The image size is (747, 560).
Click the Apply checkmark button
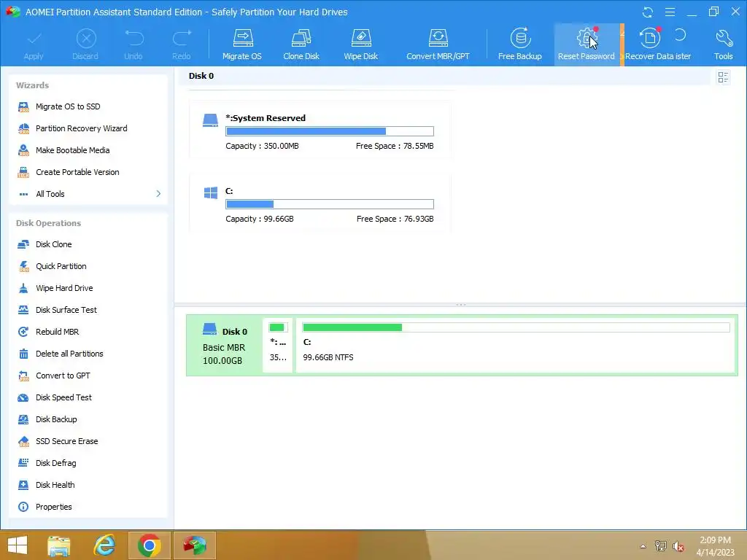(x=34, y=44)
